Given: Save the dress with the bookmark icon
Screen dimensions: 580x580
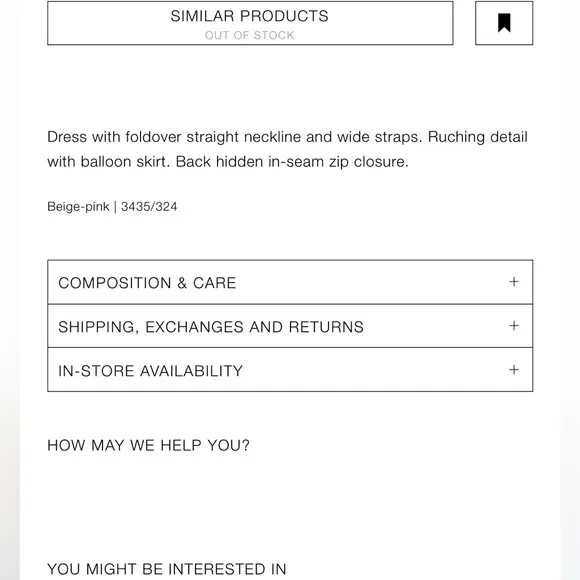Looking at the screenshot, I should pyautogui.click(x=504, y=23).
